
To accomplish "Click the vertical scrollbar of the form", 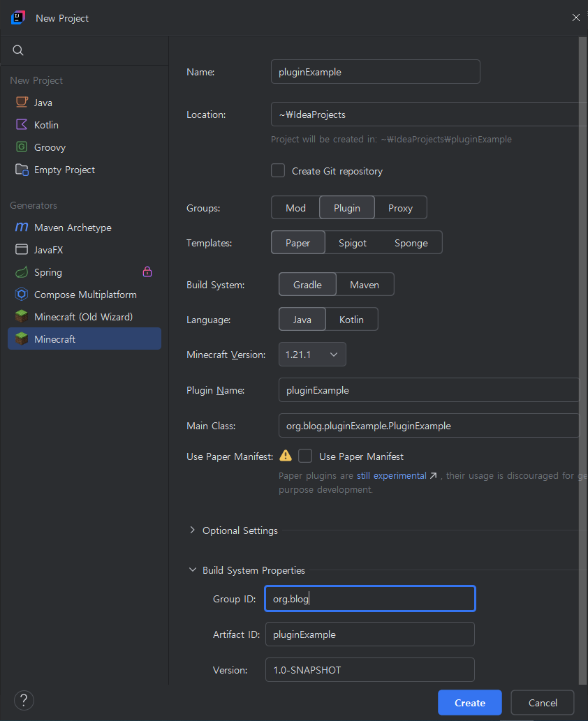I will tap(583, 359).
